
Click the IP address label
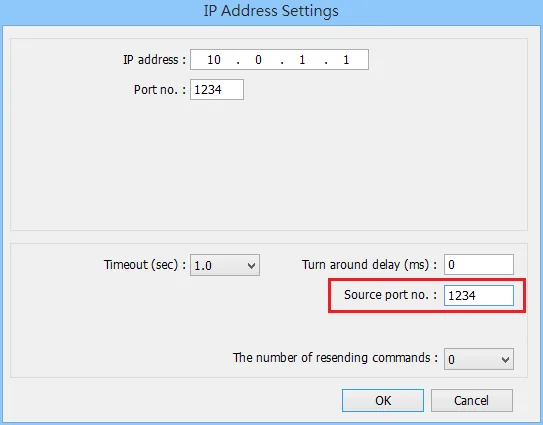tap(154, 60)
